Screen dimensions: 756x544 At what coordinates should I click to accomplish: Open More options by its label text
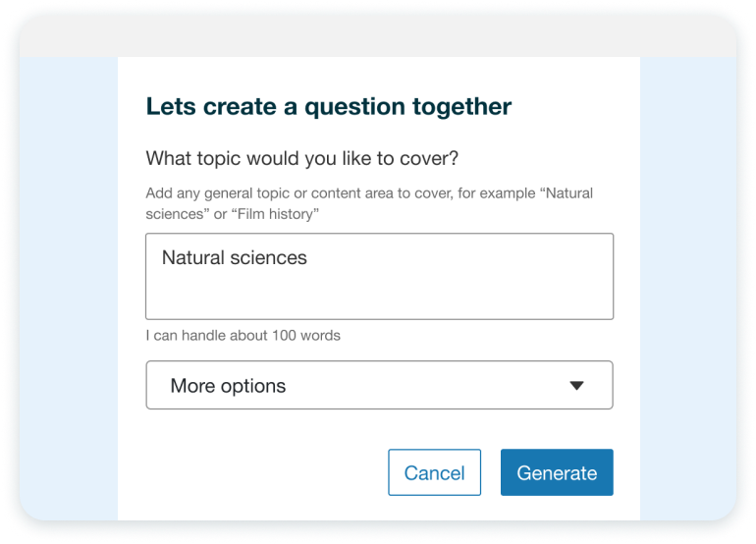click(x=228, y=386)
